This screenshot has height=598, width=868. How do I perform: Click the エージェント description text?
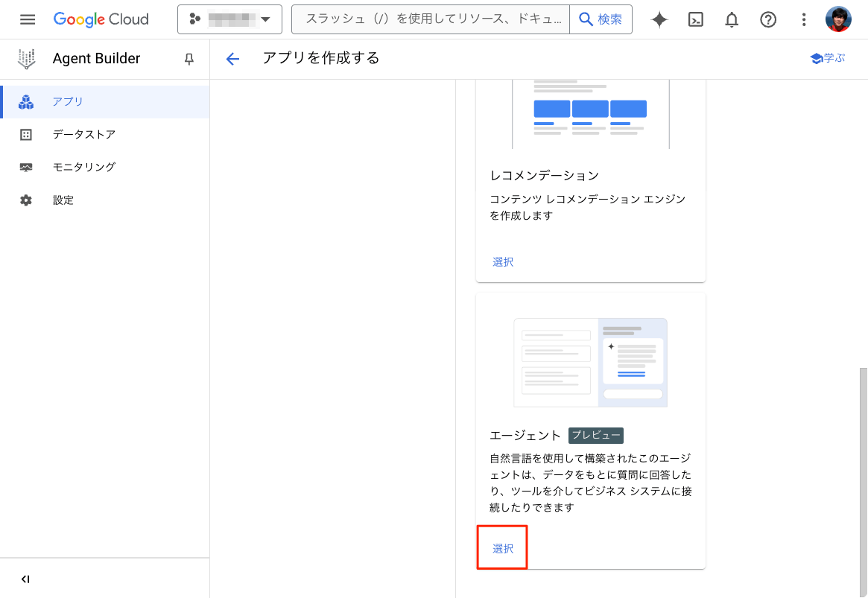pos(591,483)
